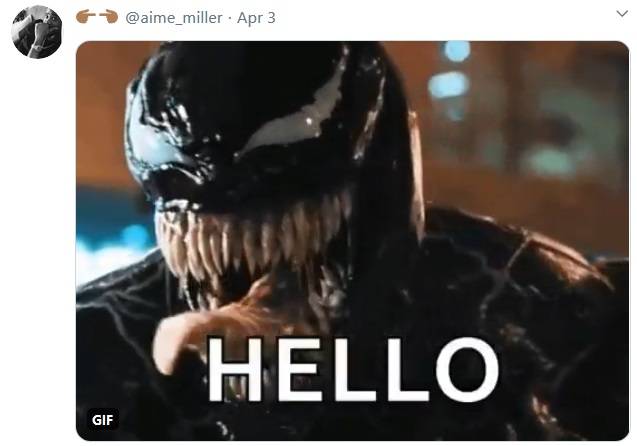Click the blank area between date and chevron

pyautogui.click(x=445, y=18)
